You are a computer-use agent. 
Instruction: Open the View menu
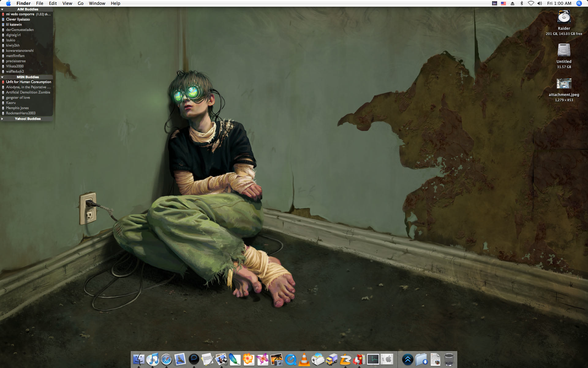(67, 3)
